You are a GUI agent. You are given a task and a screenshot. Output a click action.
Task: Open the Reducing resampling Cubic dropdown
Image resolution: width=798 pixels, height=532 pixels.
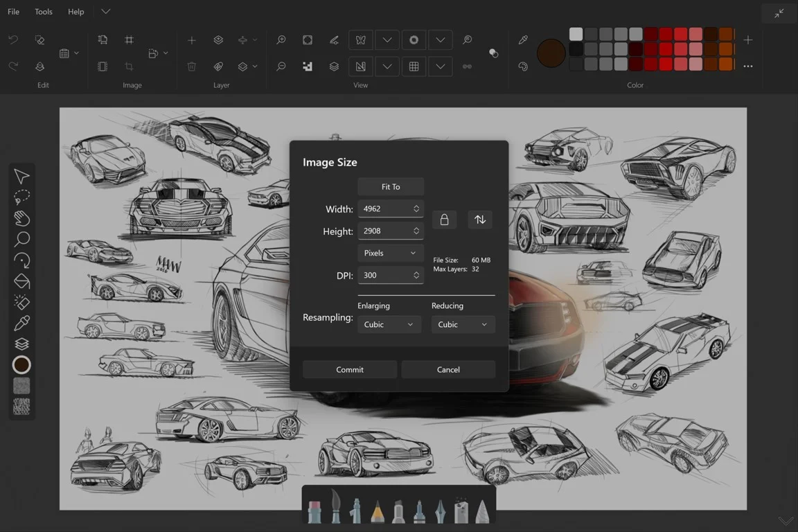click(463, 324)
